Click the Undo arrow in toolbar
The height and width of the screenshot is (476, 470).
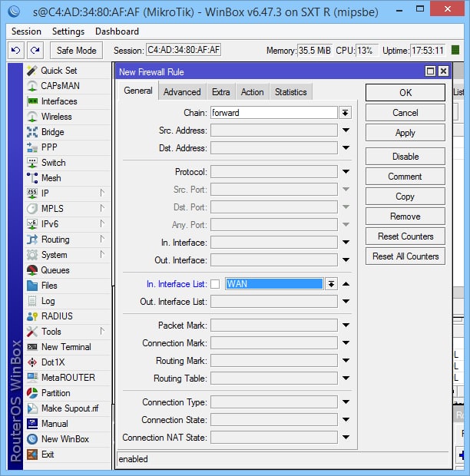coord(16,50)
